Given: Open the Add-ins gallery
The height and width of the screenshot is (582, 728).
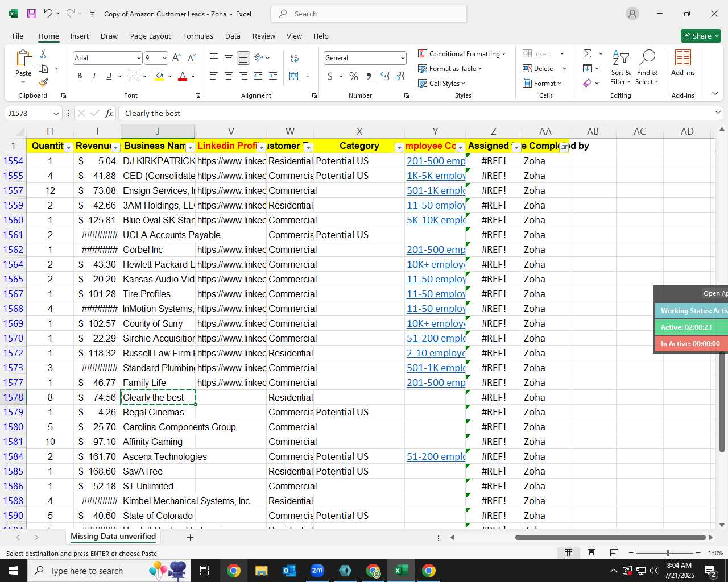Looking at the screenshot, I should pos(683,63).
